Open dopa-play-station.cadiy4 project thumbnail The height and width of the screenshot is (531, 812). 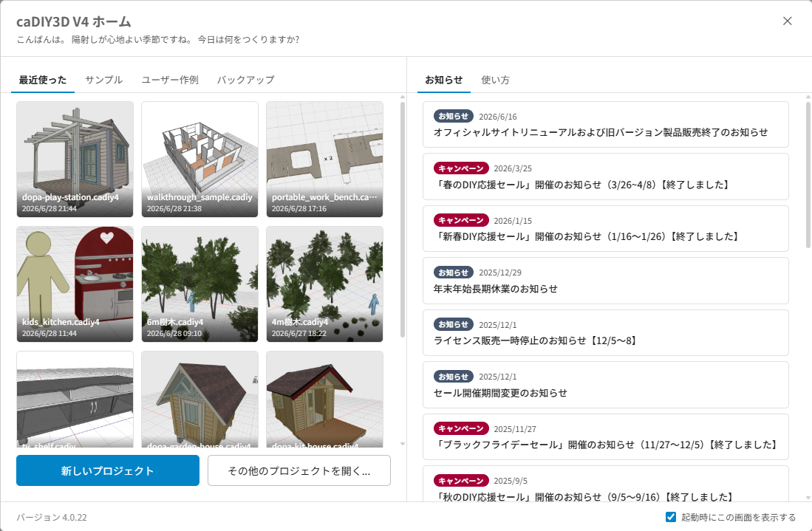[x=75, y=160]
